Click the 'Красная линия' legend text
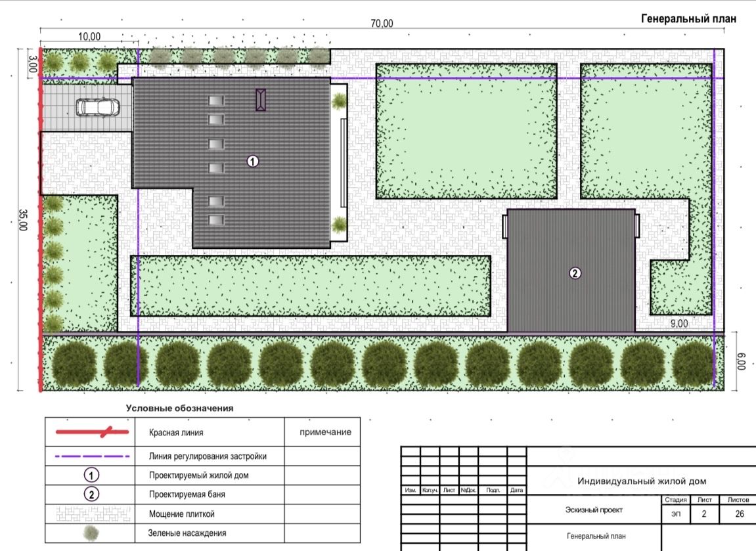Image resolution: width=756 pixels, height=551 pixels. pos(176,432)
